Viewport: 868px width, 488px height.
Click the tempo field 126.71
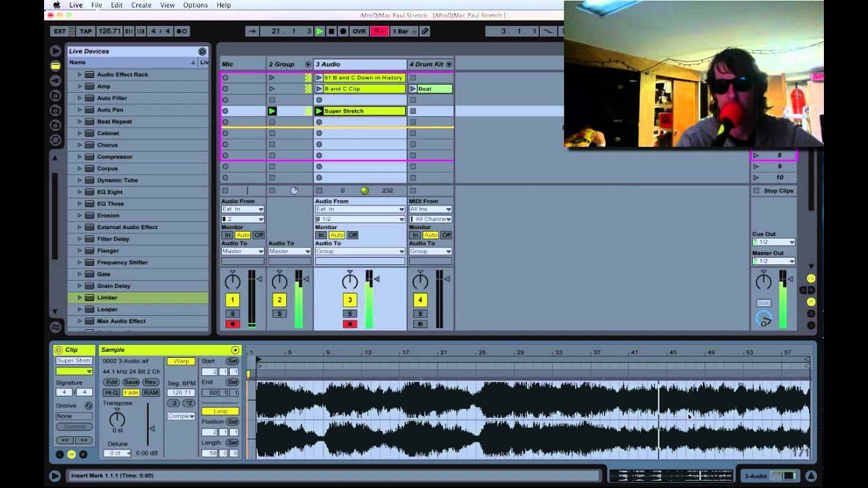click(108, 31)
